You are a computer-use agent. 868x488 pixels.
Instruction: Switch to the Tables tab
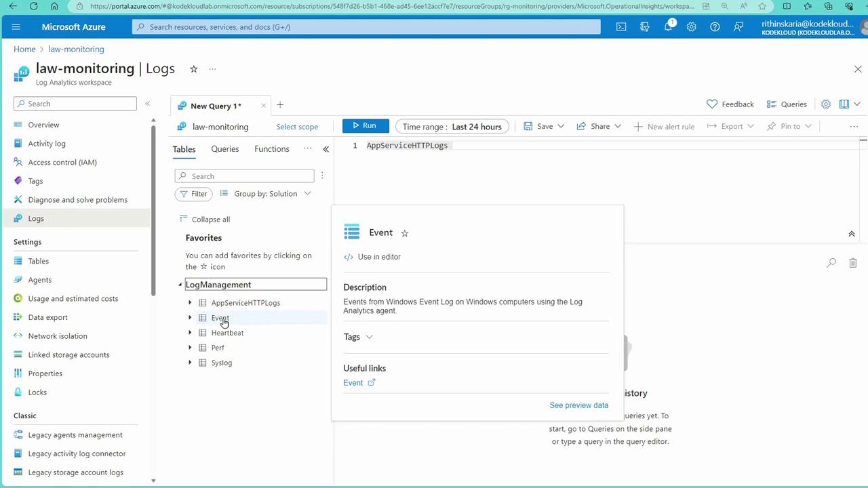click(184, 149)
